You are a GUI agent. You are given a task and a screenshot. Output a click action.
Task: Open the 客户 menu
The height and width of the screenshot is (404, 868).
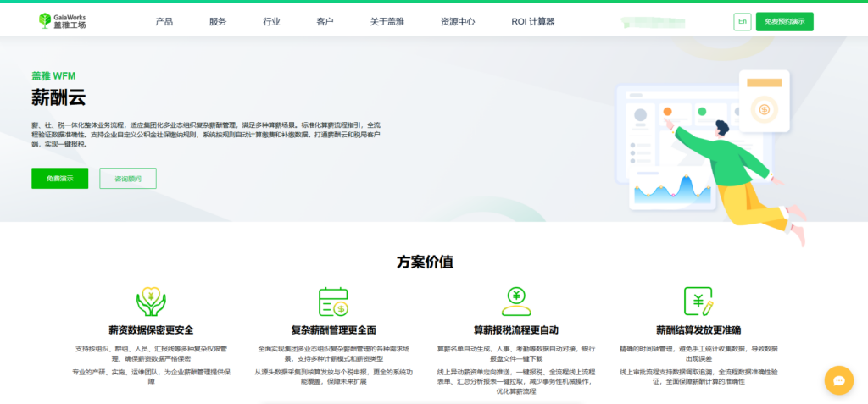[325, 21]
